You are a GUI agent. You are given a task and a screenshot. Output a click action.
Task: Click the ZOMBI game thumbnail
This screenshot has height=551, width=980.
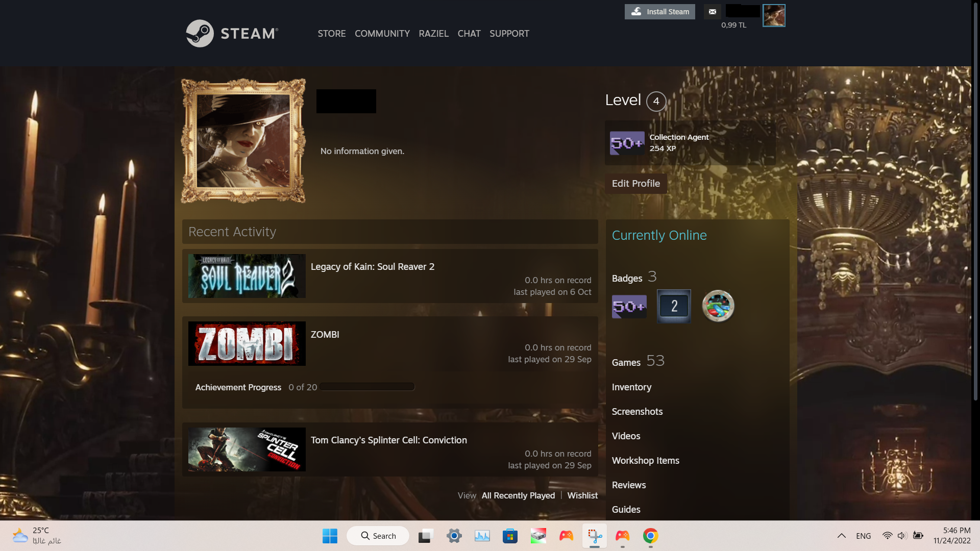point(247,343)
